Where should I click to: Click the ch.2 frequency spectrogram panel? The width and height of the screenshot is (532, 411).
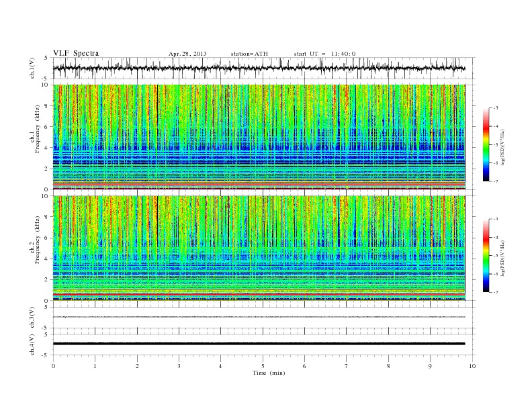259,248
